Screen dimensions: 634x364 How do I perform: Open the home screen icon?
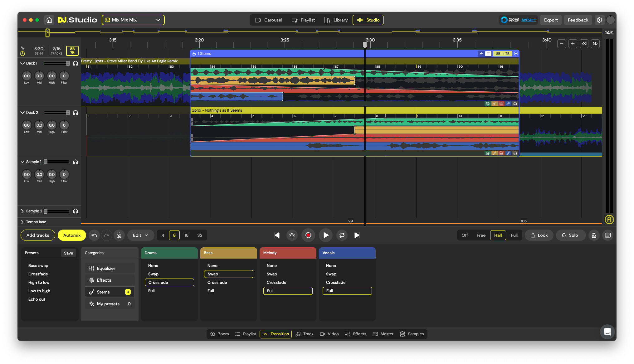49,20
